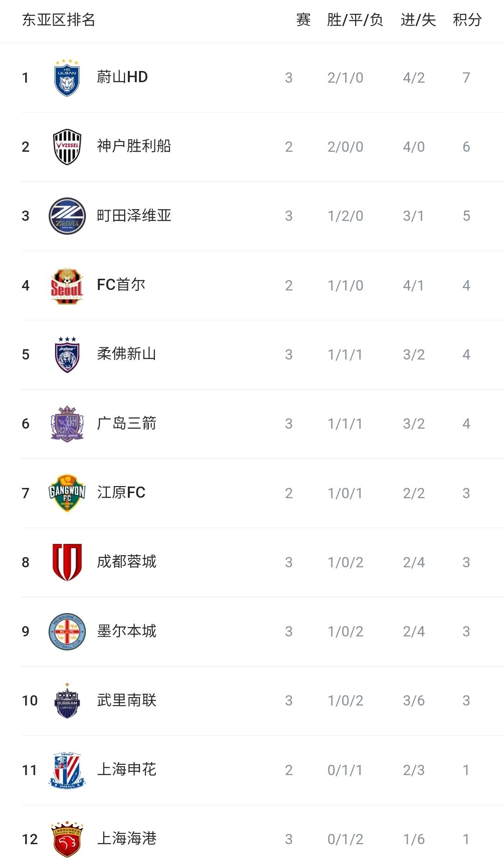504x868 pixels.
Task: Tap the Johor team crest icon
Action: point(67,355)
